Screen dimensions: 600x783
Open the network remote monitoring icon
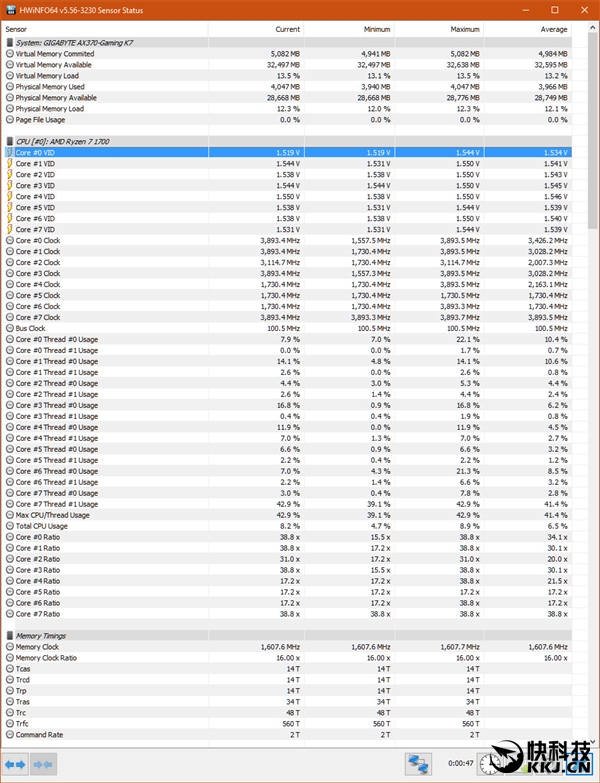coord(418,764)
